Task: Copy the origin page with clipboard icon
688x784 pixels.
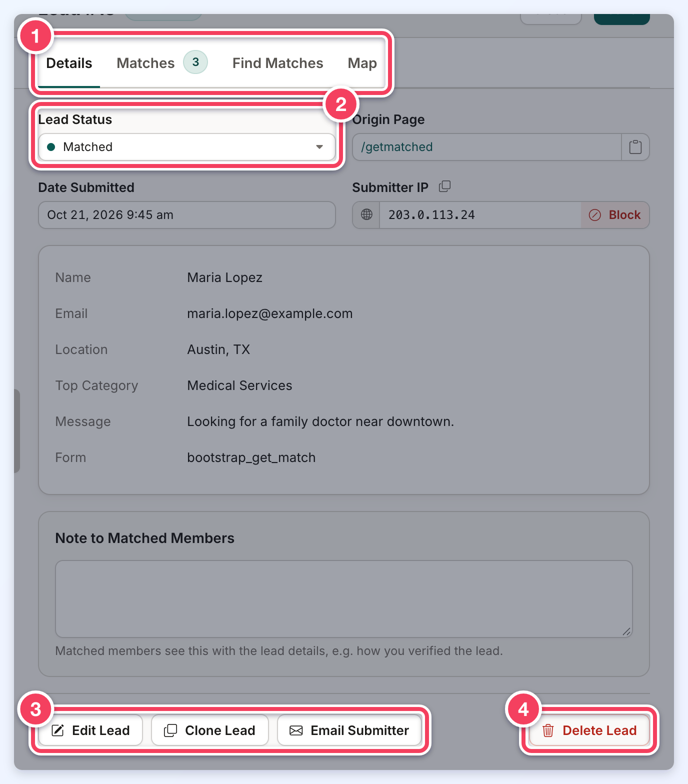Action: tap(635, 147)
